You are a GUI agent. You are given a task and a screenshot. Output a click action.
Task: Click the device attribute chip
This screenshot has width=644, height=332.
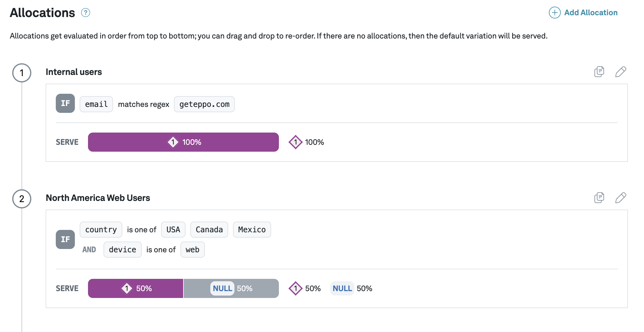click(122, 250)
